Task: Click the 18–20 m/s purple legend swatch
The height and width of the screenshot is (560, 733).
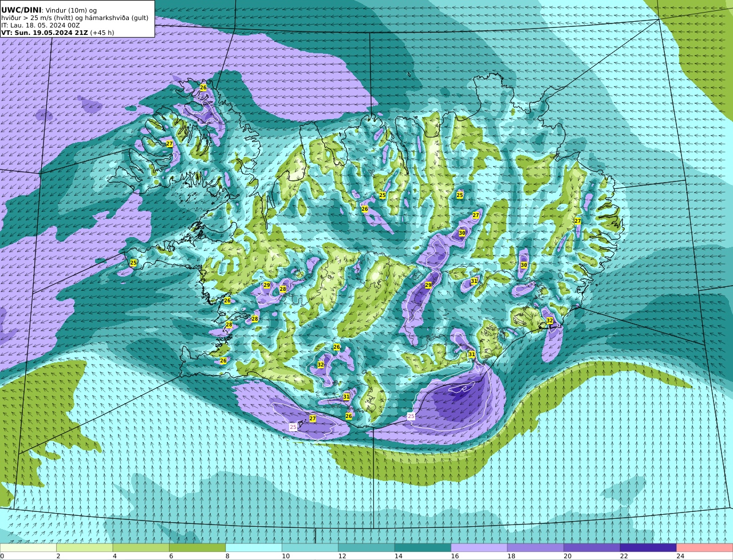Action: (535, 547)
